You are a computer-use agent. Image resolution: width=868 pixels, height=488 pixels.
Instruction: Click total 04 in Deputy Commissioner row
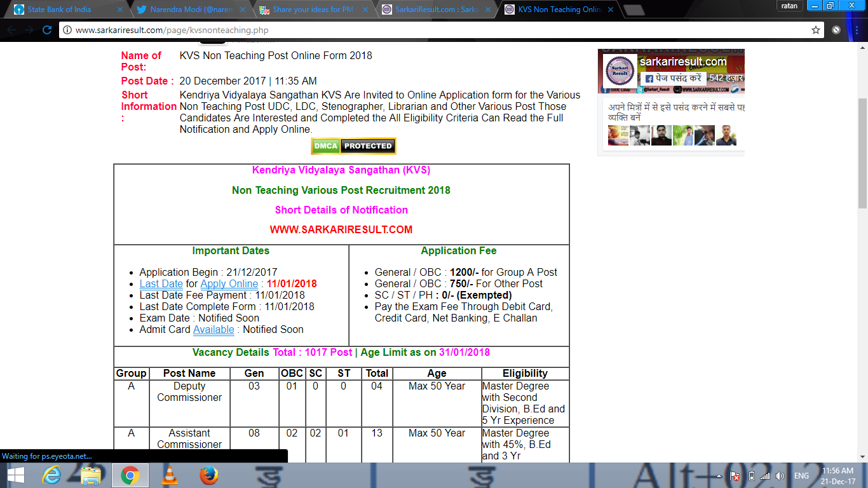click(377, 386)
